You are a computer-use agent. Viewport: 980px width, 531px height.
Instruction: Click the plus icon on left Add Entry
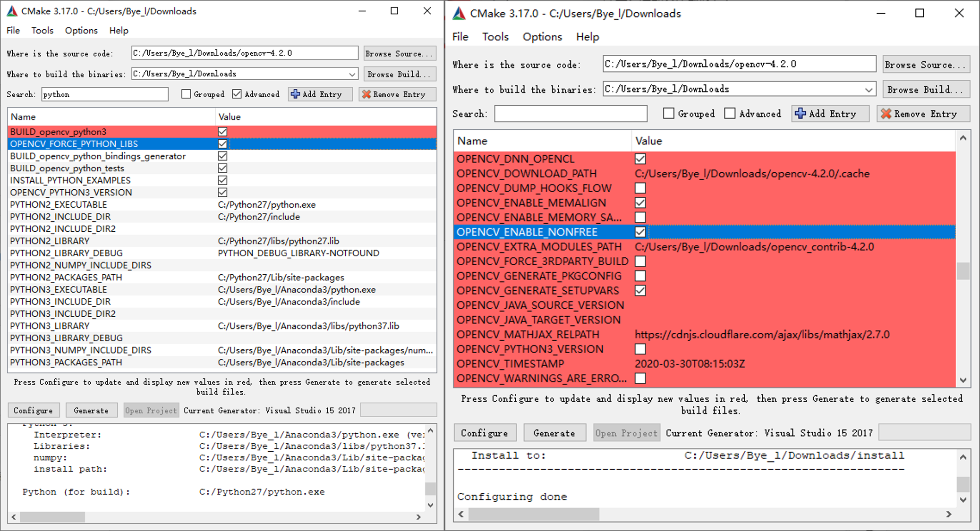[x=296, y=94]
